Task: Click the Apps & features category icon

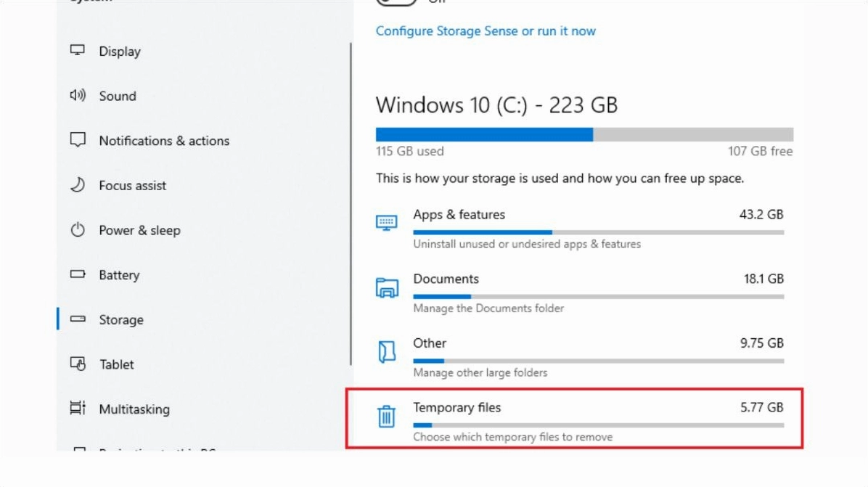Action: [387, 223]
